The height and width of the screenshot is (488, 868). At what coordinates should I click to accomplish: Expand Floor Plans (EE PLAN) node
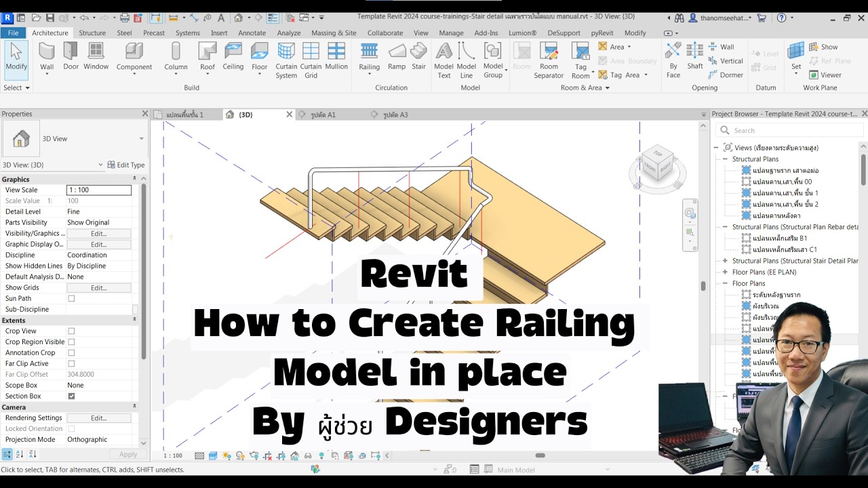point(725,272)
